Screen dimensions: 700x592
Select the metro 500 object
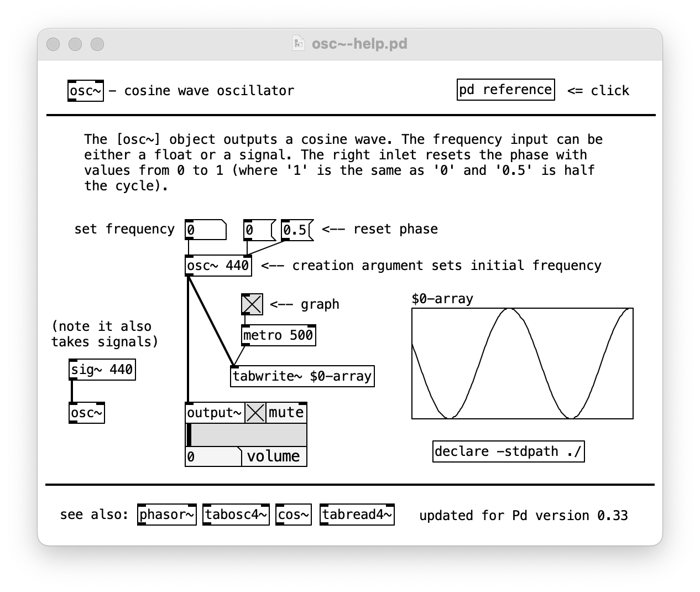tap(279, 335)
